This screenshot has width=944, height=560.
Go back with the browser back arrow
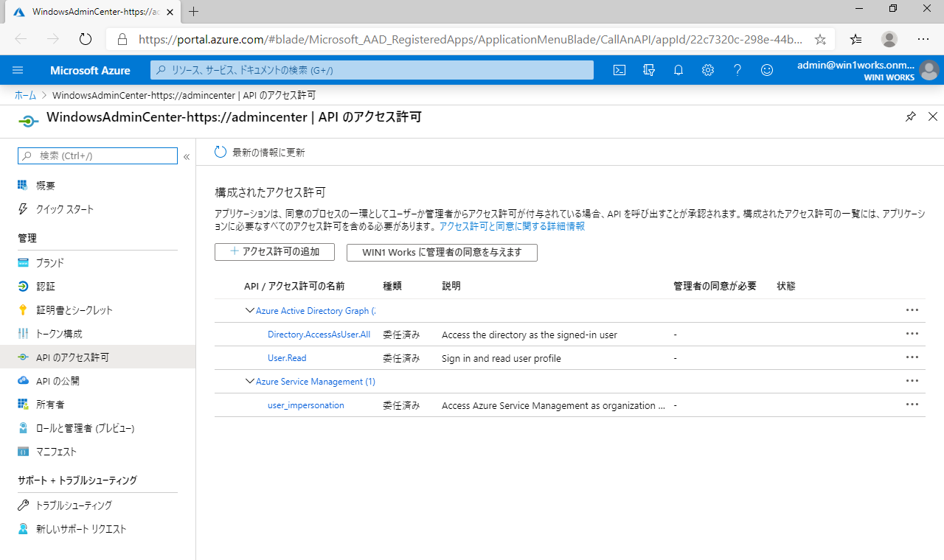[x=21, y=39]
